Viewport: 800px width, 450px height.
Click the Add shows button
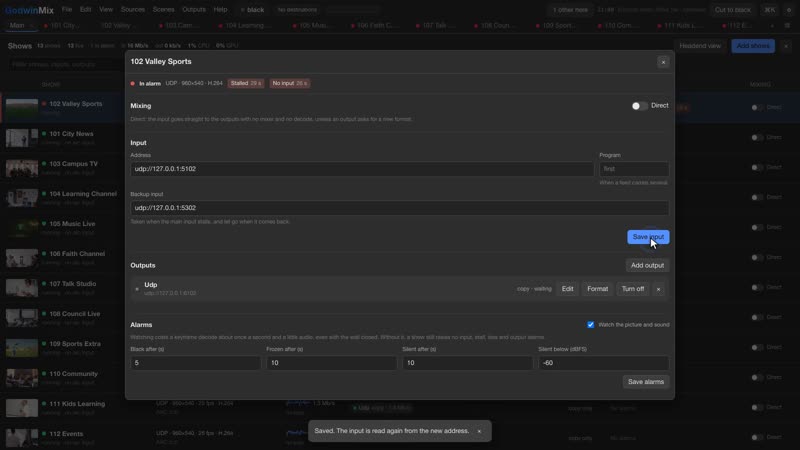click(753, 46)
